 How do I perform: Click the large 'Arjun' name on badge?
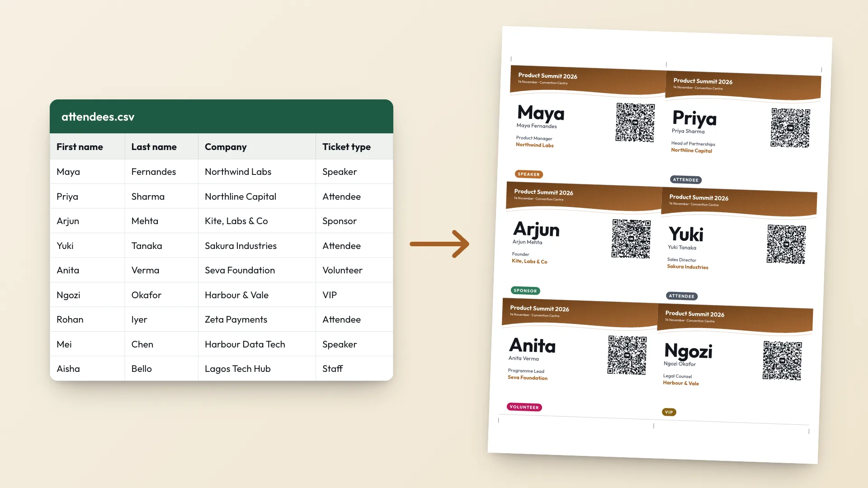click(x=537, y=230)
